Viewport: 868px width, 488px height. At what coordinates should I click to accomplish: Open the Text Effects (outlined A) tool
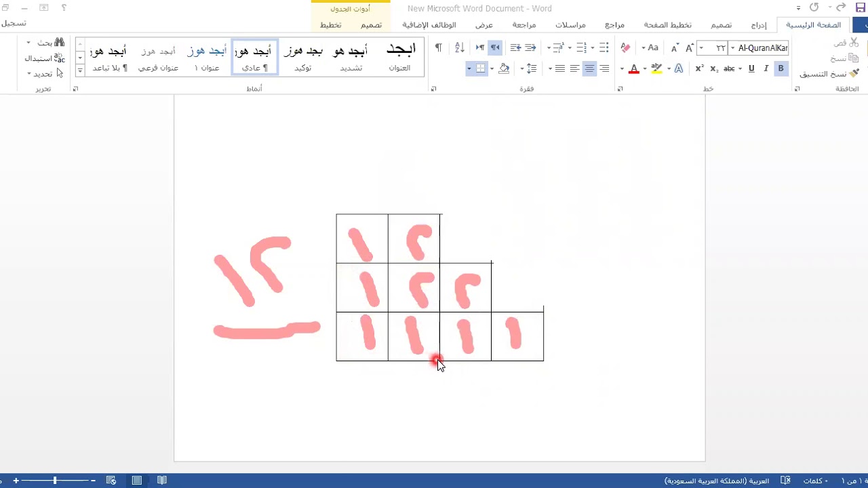click(x=680, y=68)
